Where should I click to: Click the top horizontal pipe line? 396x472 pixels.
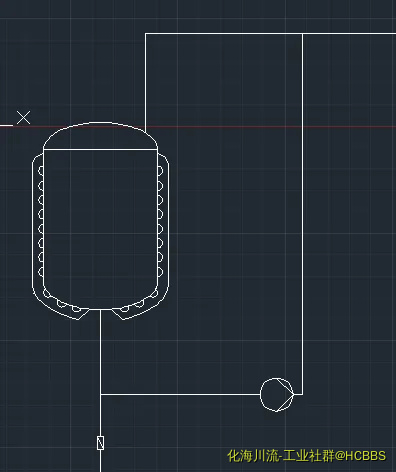click(270, 33)
